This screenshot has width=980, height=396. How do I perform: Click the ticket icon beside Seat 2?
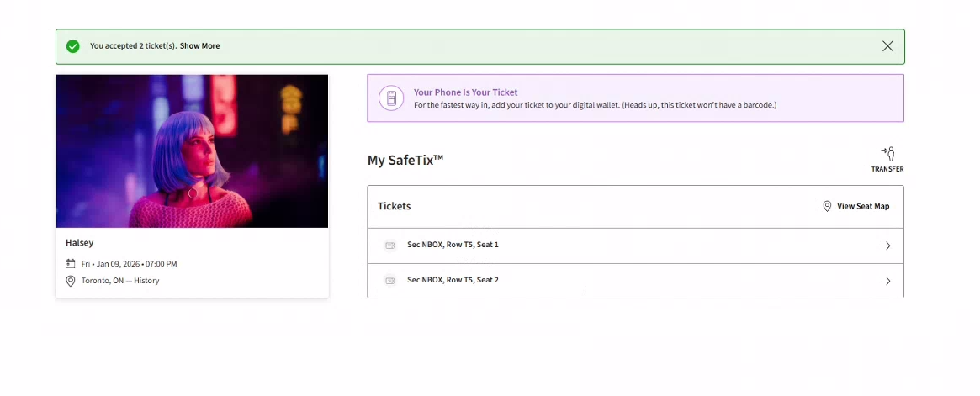(389, 281)
